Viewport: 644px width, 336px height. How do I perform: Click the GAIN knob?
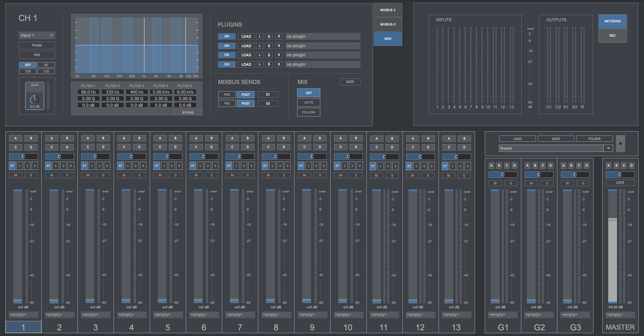click(x=34, y=99)
